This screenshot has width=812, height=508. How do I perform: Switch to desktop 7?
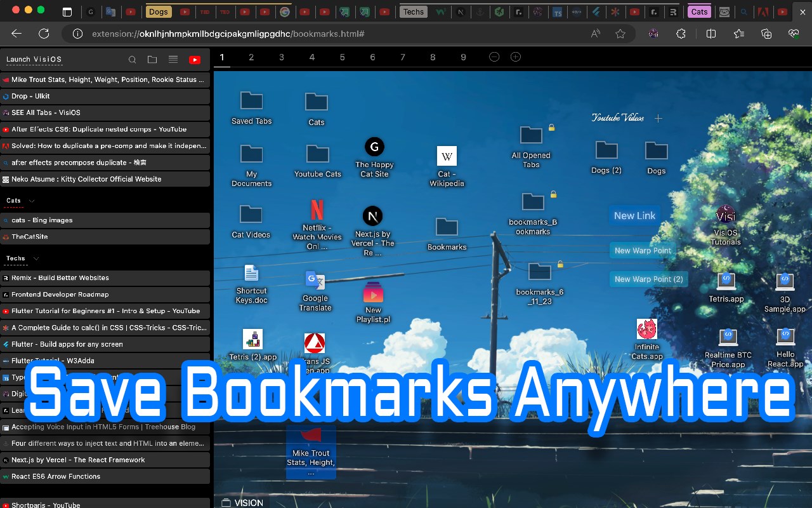[403, 57]
